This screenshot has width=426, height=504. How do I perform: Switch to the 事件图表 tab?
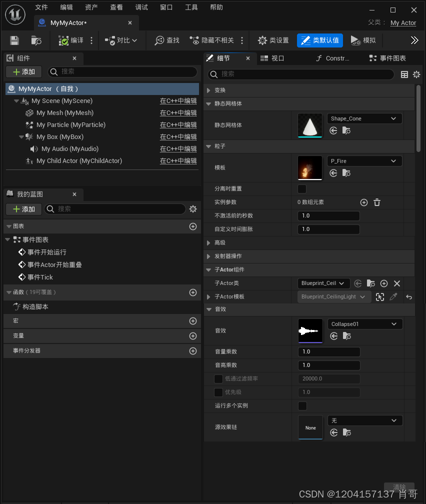(x=387, y=58)
